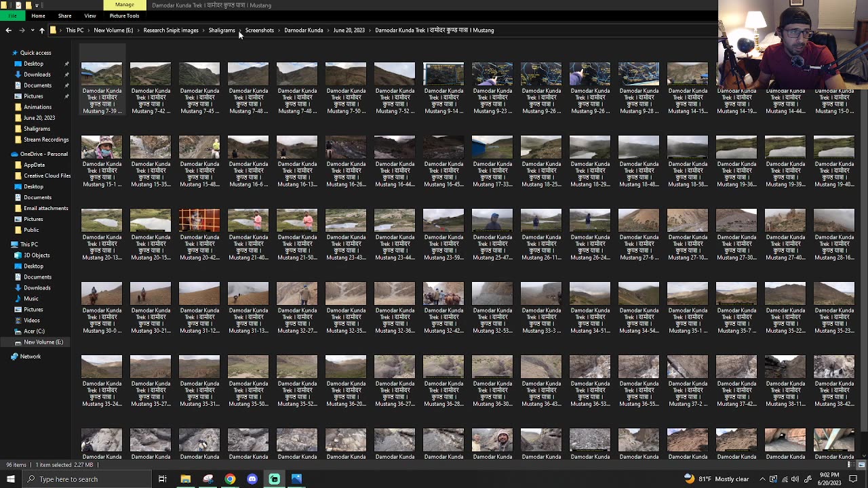Open Google Chrome from taskbar

pyautogui.click(x=230, y=479)
